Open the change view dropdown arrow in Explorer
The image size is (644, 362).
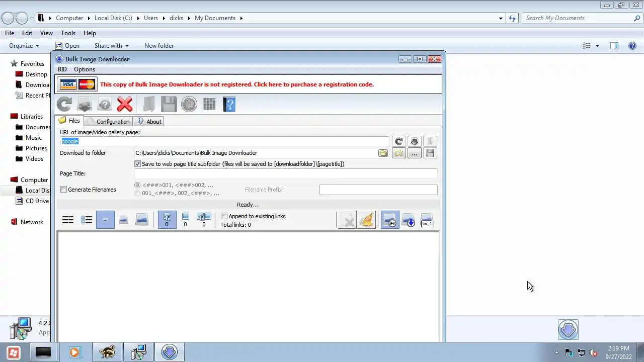click(597, 46)
